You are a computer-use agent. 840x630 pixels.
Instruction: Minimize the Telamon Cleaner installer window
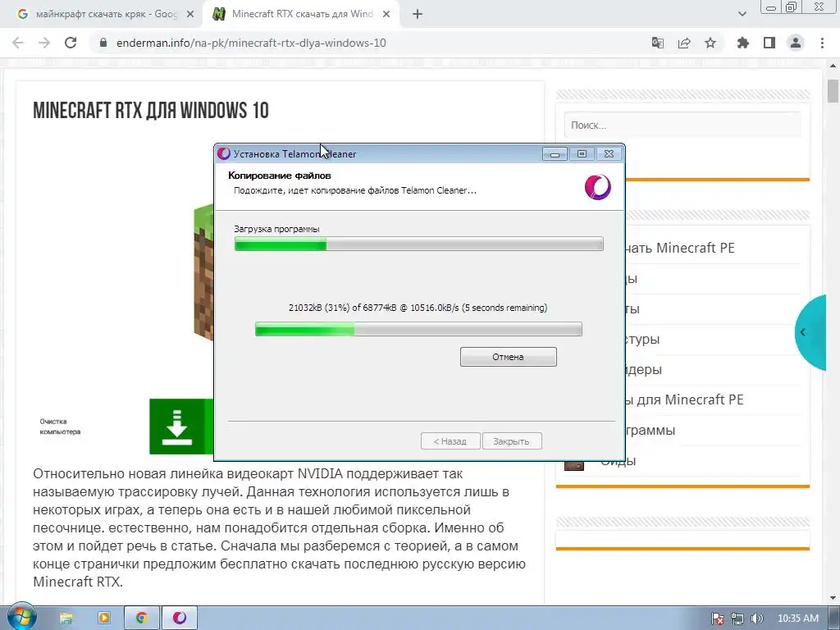555,154
